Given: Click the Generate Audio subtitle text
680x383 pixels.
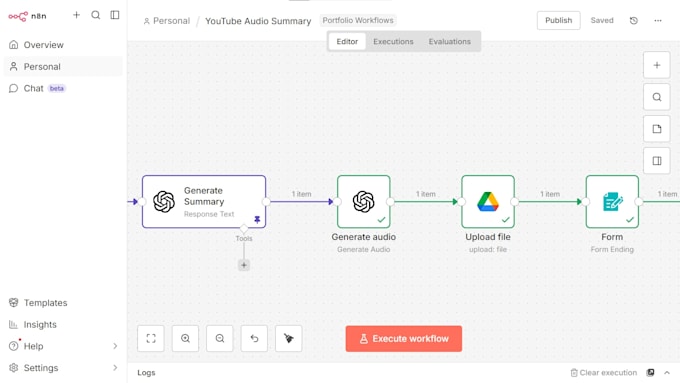Looking at the screenshot, I should 363,249.
